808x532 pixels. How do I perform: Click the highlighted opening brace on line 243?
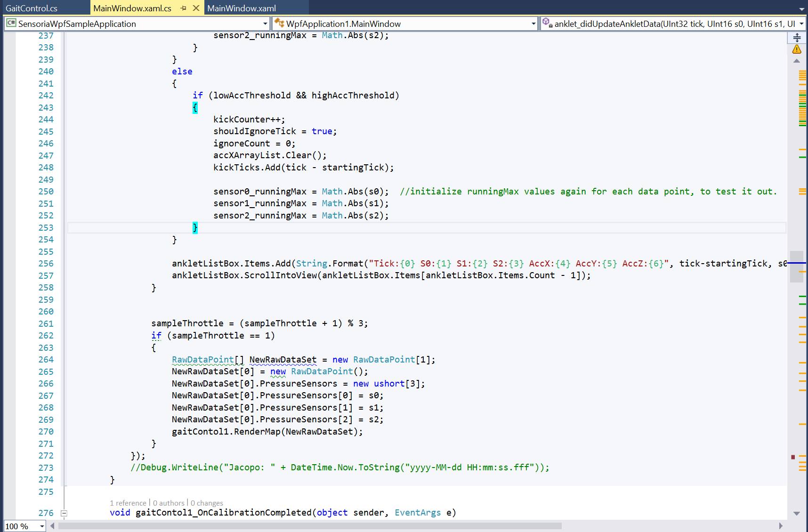(195, 108)
